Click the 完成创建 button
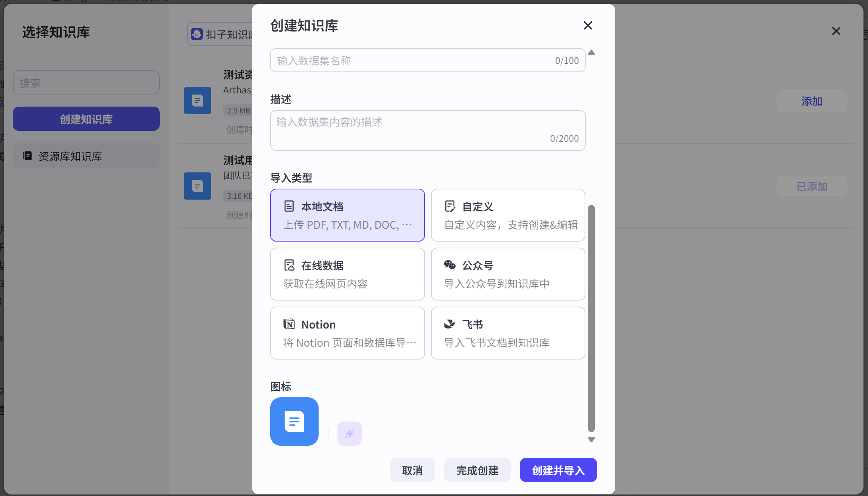The width and height of the screenshot is (868, 496). coord(477,470)
